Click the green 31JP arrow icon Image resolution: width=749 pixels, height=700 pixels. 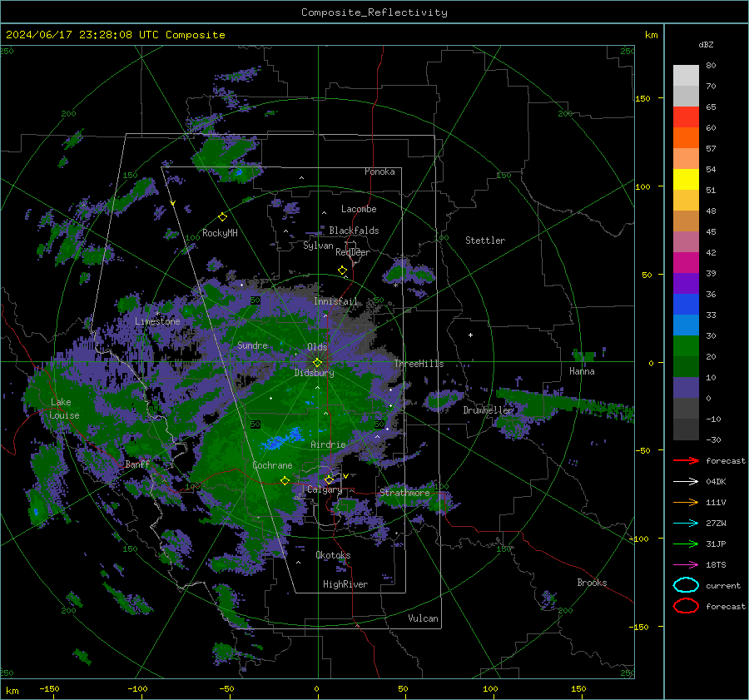[686, 544]
